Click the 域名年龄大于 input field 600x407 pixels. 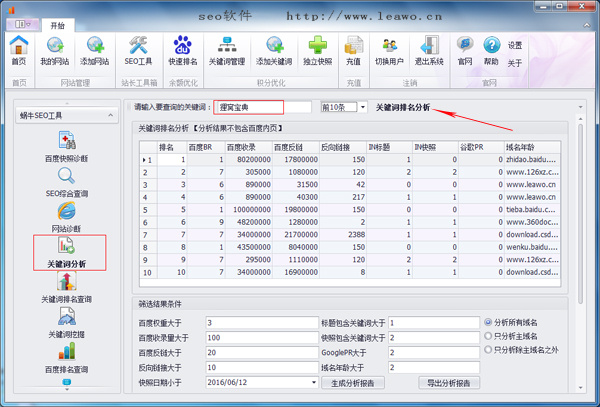[434, 368]
